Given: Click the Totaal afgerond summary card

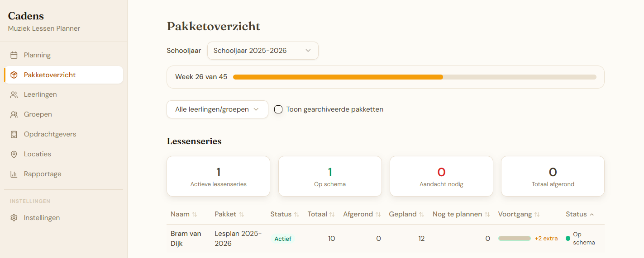Looking at the screenshot, I should point(553,176).
